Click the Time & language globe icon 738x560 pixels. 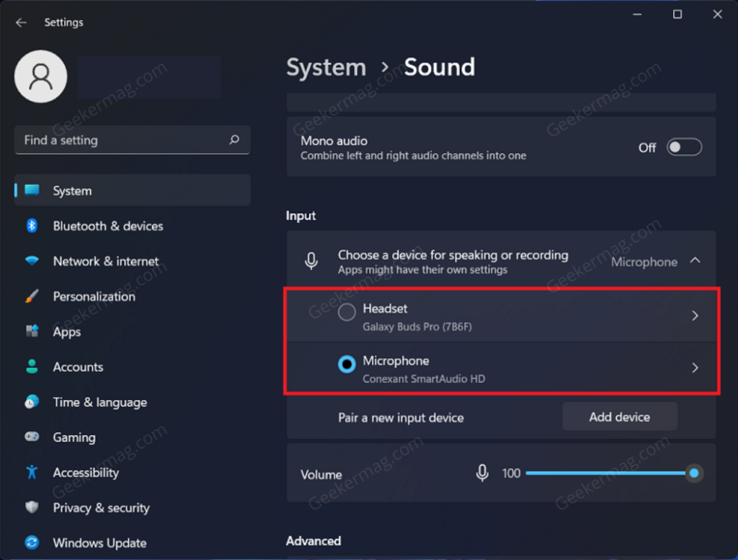pyautogui.click(x=32, y=402)
